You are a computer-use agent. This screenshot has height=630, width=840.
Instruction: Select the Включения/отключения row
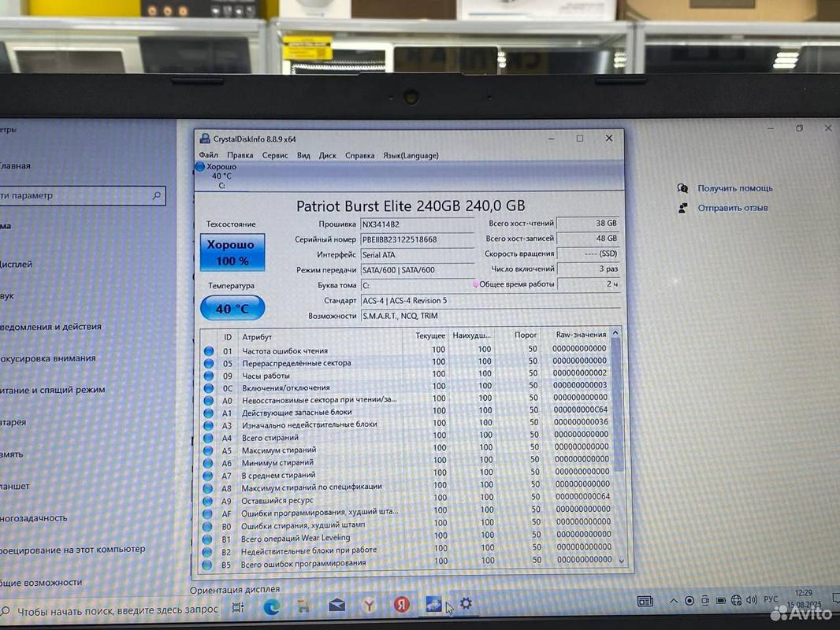click(x=406, y=387)
